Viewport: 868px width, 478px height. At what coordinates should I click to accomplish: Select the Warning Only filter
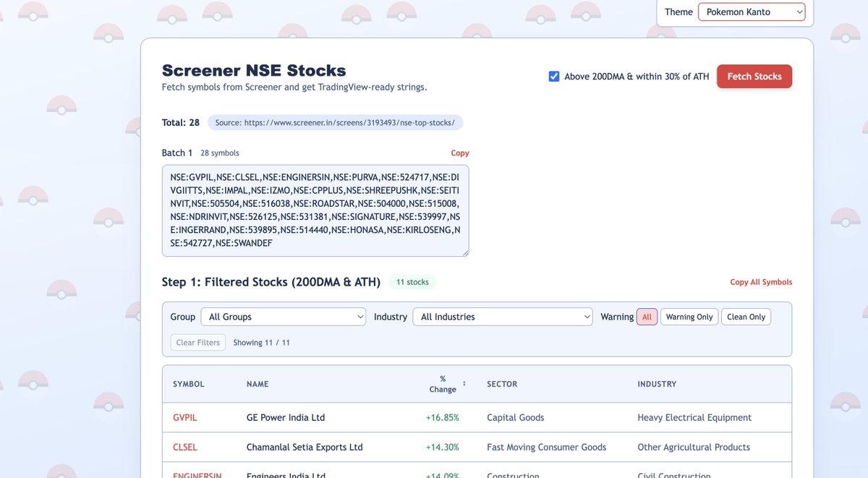pos(689,317)
